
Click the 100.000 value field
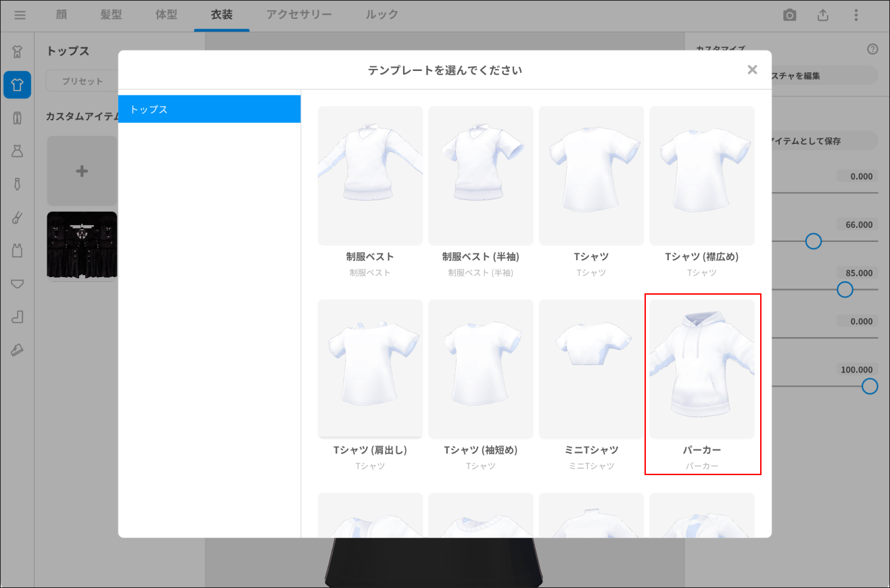point(858,370)
